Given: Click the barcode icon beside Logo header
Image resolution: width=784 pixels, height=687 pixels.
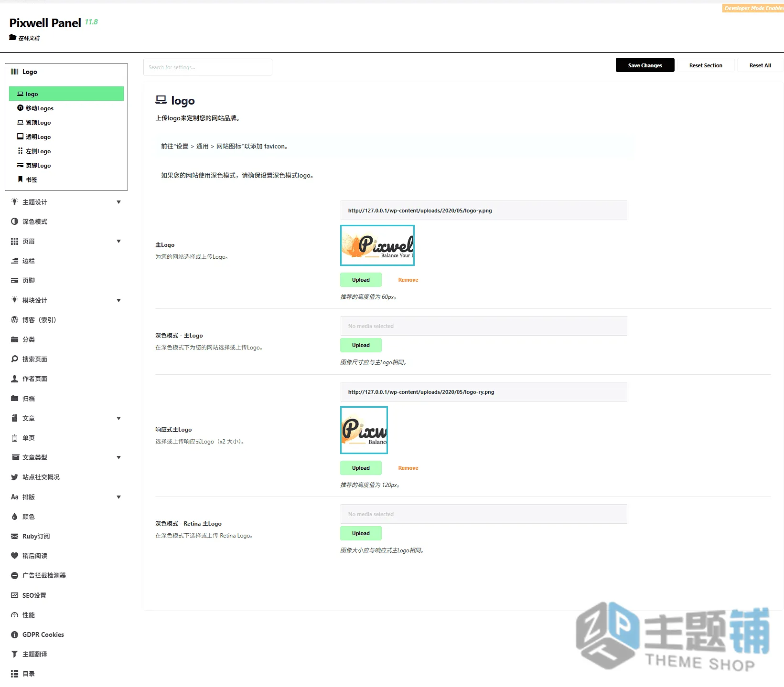Looking at the screenshot, I should point(14,72).
